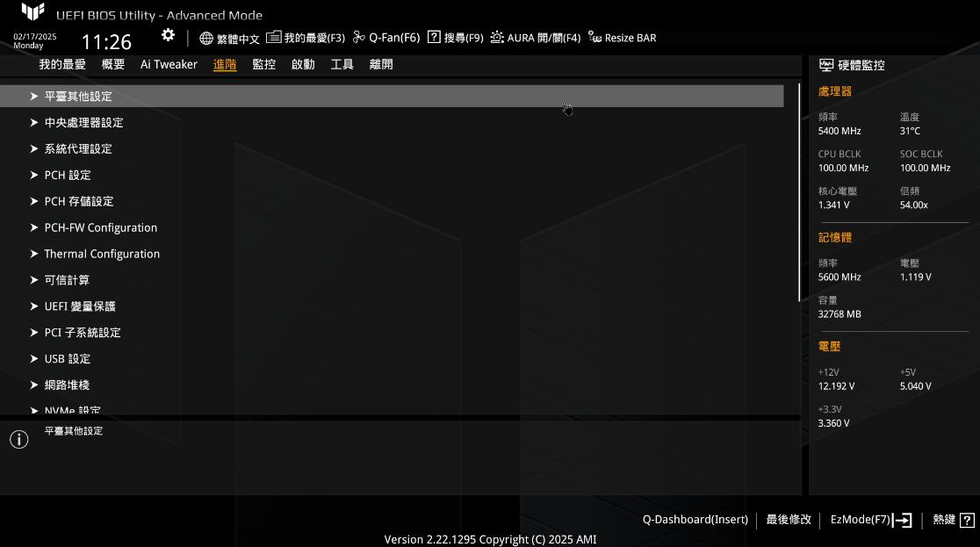Screen dimensions: 980x547
Task: Expand PCH 存儲設定 submenu
Action: click(x=78, y=201)
